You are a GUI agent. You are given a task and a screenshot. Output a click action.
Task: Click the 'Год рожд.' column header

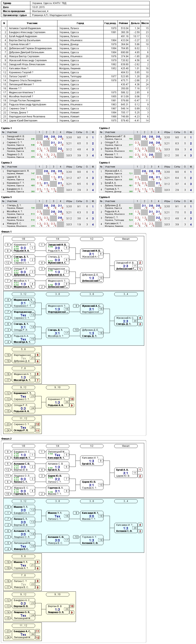[110, 23]
